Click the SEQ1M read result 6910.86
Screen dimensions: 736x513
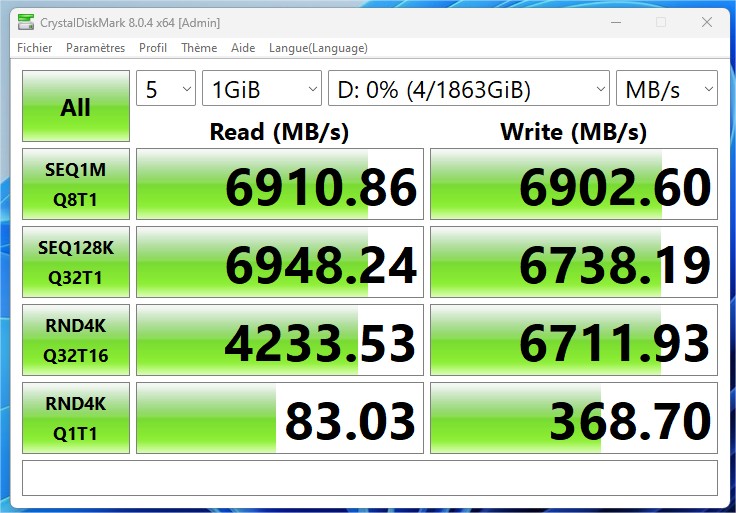[x=280, y=184]
